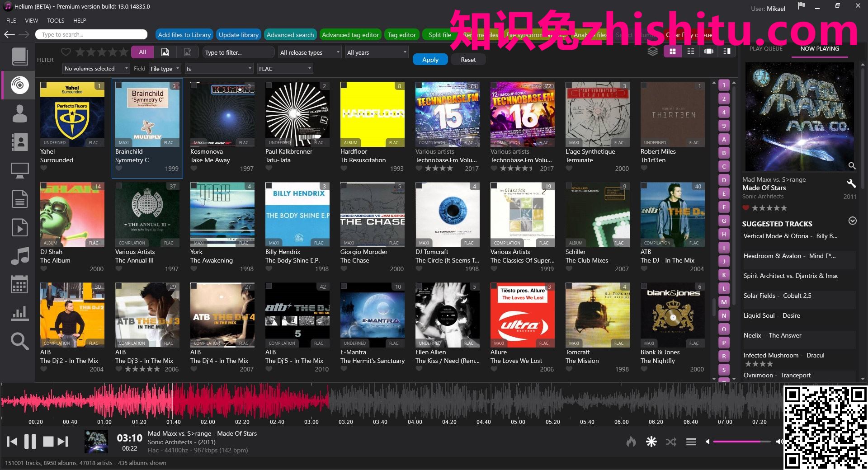The height and width of the screenshot is (470, 868).
Task: Open the Is operator dropdown
Action: click(x=219, y=69)
